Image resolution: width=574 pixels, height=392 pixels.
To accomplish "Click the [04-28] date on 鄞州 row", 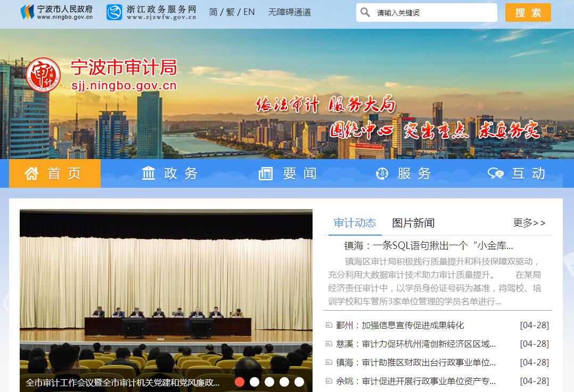I will 535,325.
